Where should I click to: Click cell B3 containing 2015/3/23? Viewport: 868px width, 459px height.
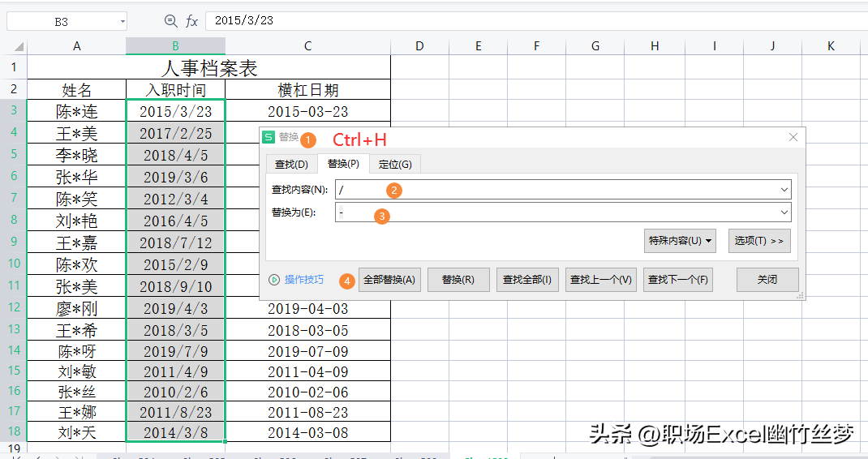pyautogui.click(x=175, y=111)
